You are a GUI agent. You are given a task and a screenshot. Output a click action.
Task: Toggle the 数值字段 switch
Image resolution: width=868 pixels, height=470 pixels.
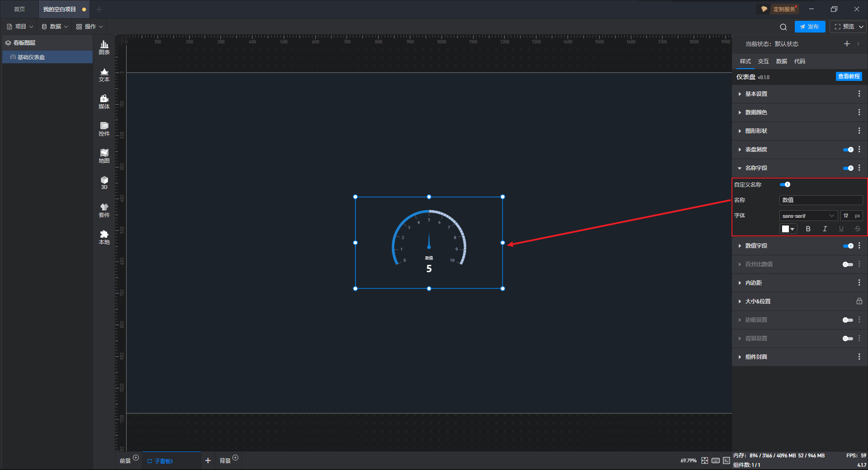coord(848,246)
